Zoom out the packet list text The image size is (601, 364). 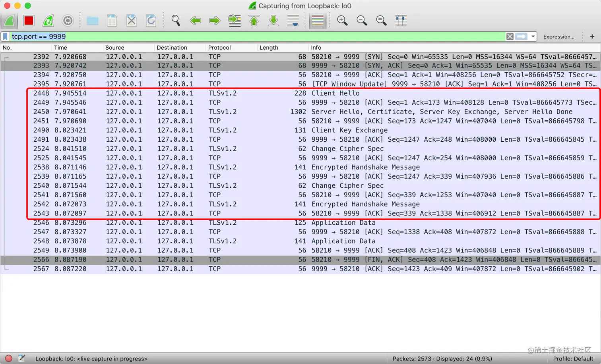tap(362, 21)
